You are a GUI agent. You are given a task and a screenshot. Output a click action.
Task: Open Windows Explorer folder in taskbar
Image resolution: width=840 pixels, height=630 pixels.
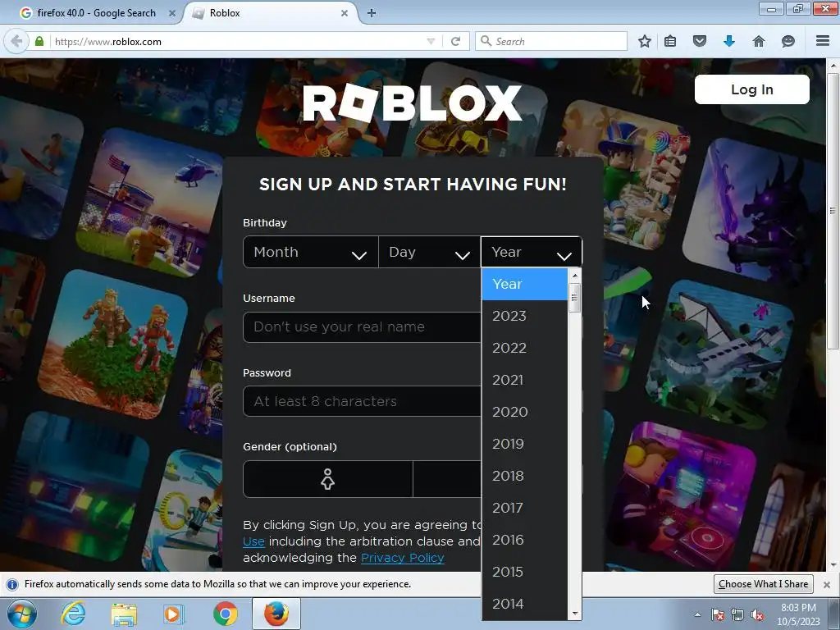point(124,614)
